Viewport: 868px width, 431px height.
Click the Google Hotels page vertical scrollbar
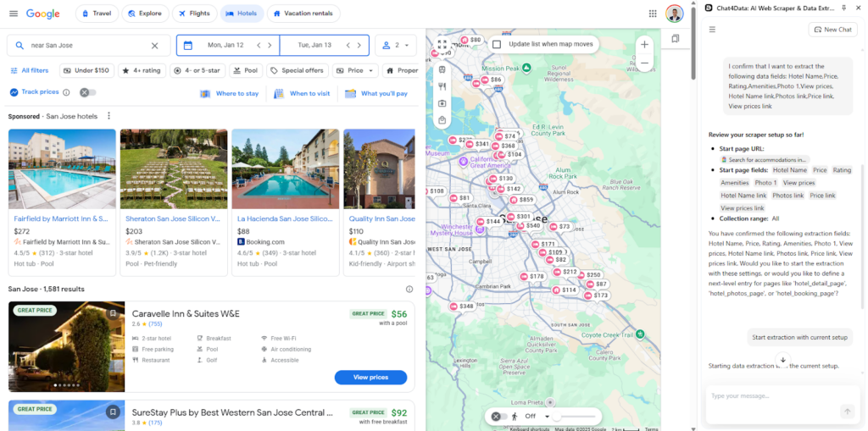click(x=692, y=44)
